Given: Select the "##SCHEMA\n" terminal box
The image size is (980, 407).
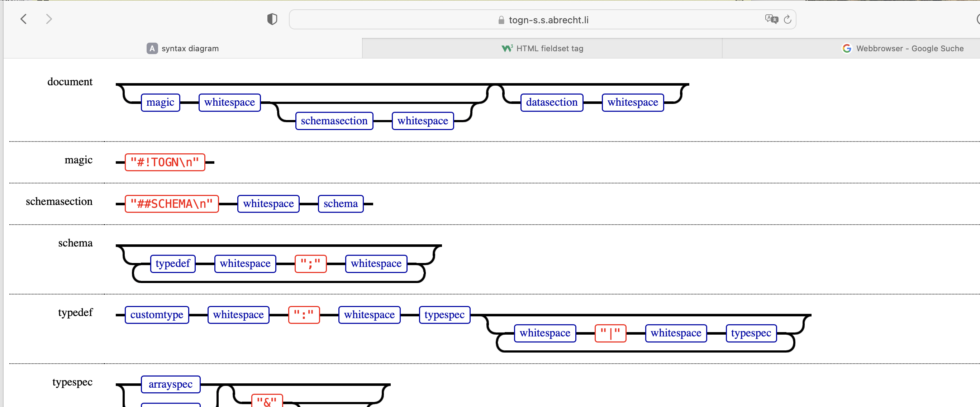Looking at the screenshot, I should 172,204.
